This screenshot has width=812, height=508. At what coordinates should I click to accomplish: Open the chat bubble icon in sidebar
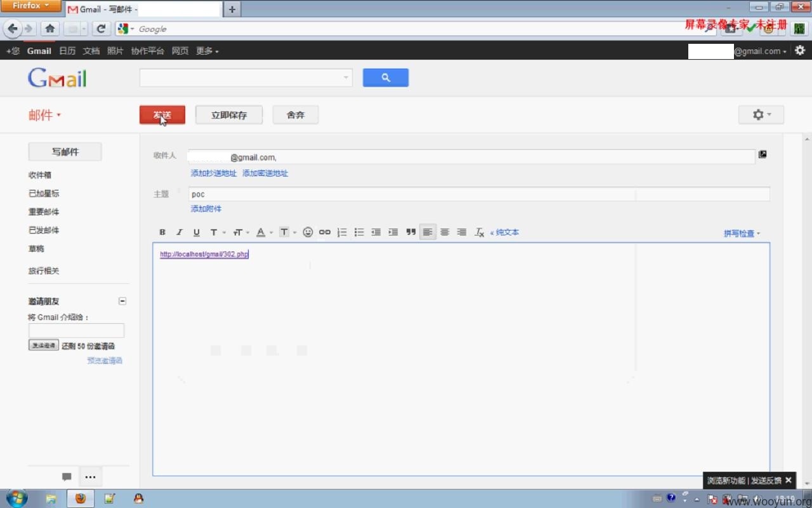[x=67, y=477]
